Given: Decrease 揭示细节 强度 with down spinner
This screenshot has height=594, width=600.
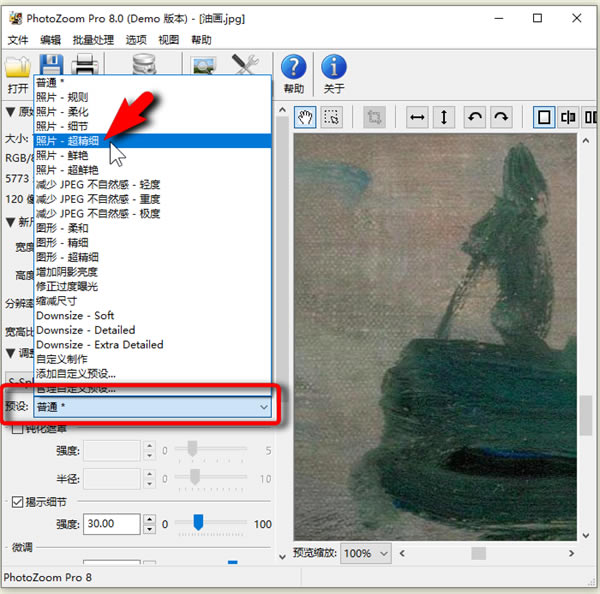Looking at the screenshot, I should [x=149, y=529].
